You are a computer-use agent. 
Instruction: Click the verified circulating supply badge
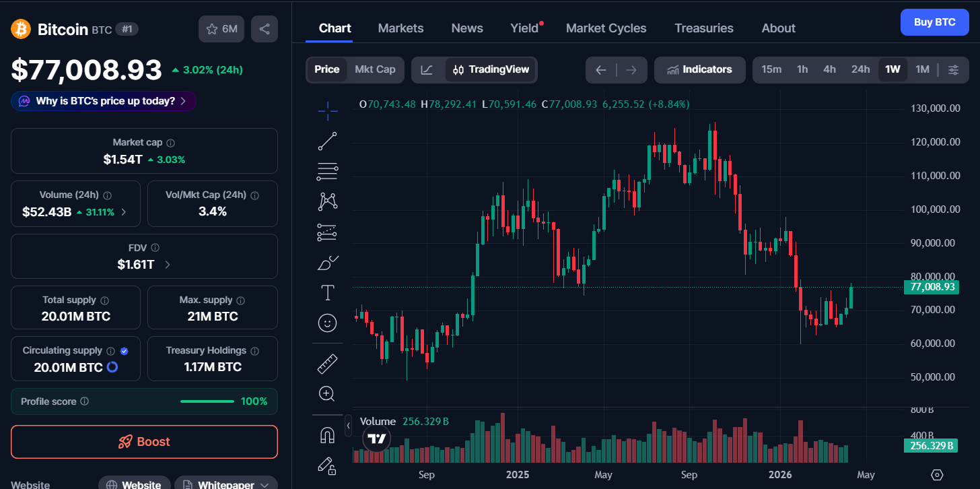[124, 351]
